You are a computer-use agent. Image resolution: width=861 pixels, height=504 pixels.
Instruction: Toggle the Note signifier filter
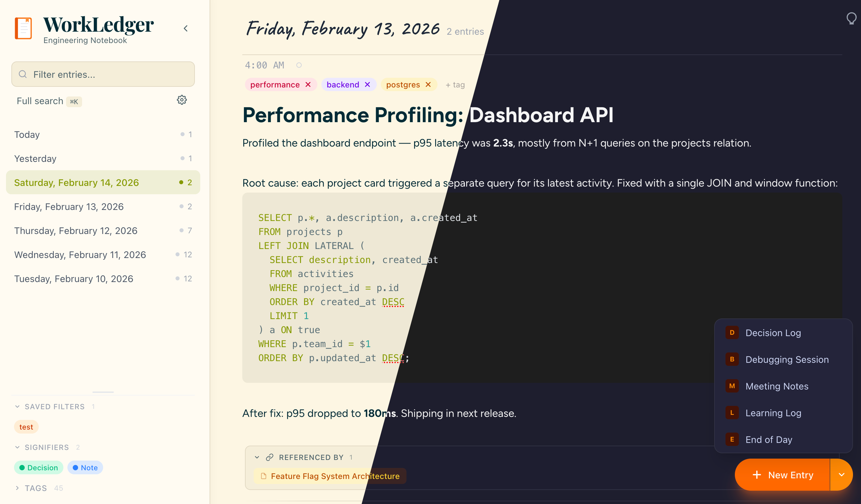pos(85,467)
